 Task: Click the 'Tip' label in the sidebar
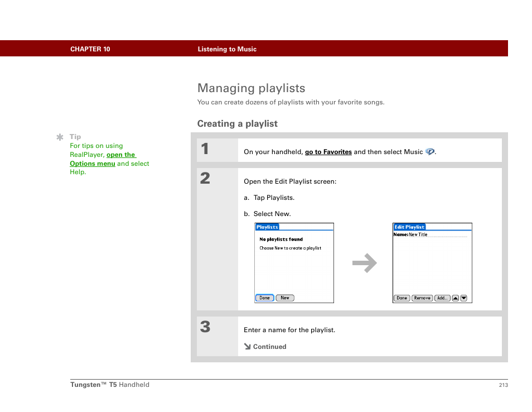[x=75, y=137]
